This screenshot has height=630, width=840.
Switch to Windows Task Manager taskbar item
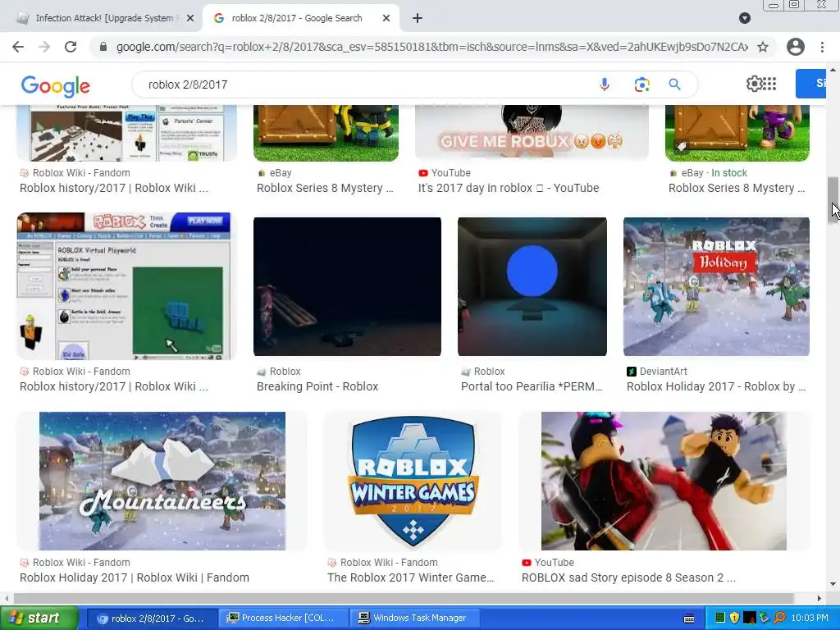(414, 618)
